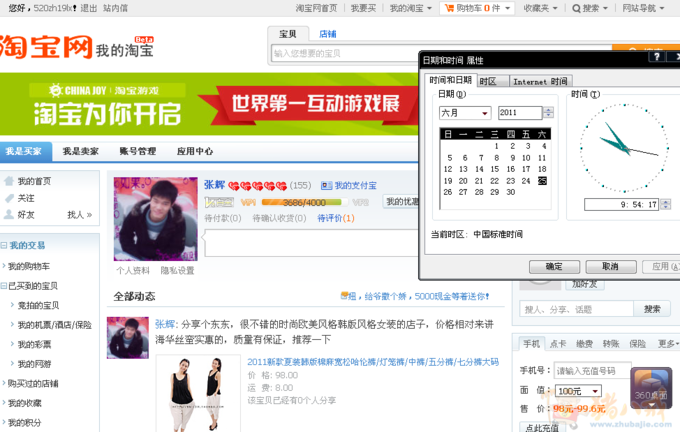This screenshot has width=680, height=432.
Task: Select the 时间和日期 tab
Action: [x=451, y=80]
